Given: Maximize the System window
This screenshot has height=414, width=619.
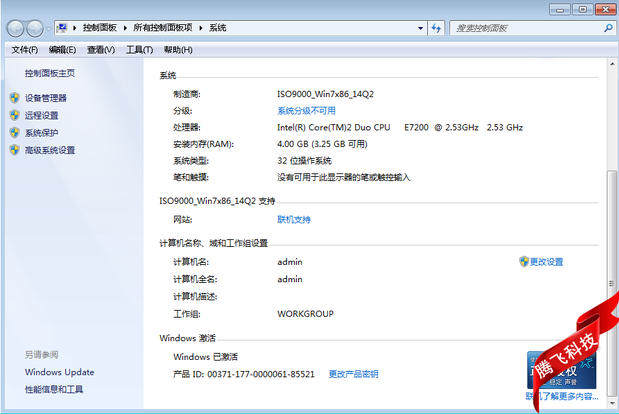Looking at the screenshot, I should (x=582, y=9).
